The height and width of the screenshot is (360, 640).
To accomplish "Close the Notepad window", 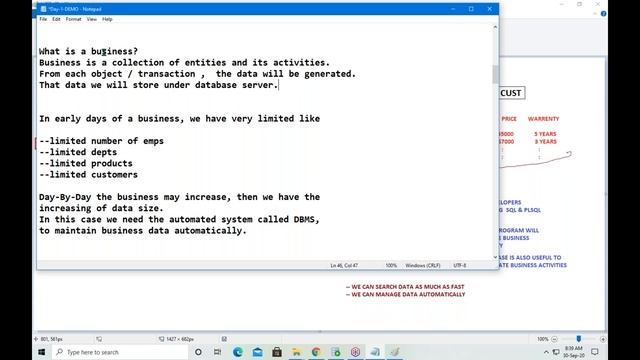I will [x=489, y=9].
